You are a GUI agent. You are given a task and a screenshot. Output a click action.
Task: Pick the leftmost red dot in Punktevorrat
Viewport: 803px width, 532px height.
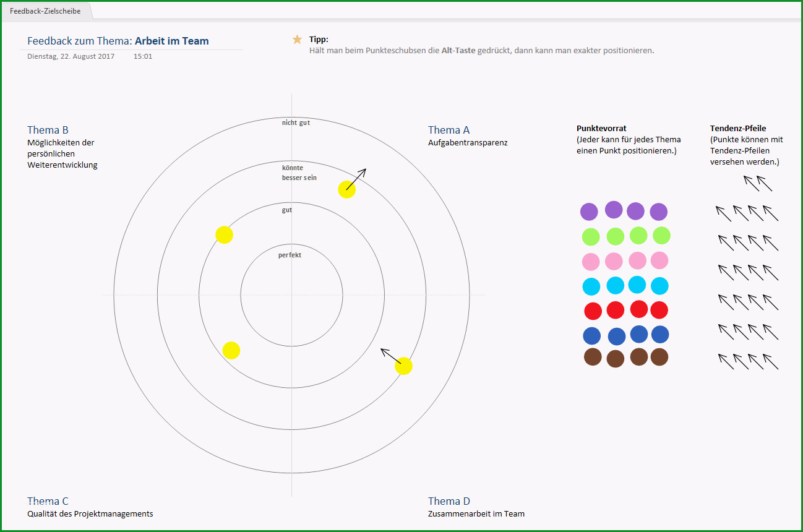pos(593,311)
